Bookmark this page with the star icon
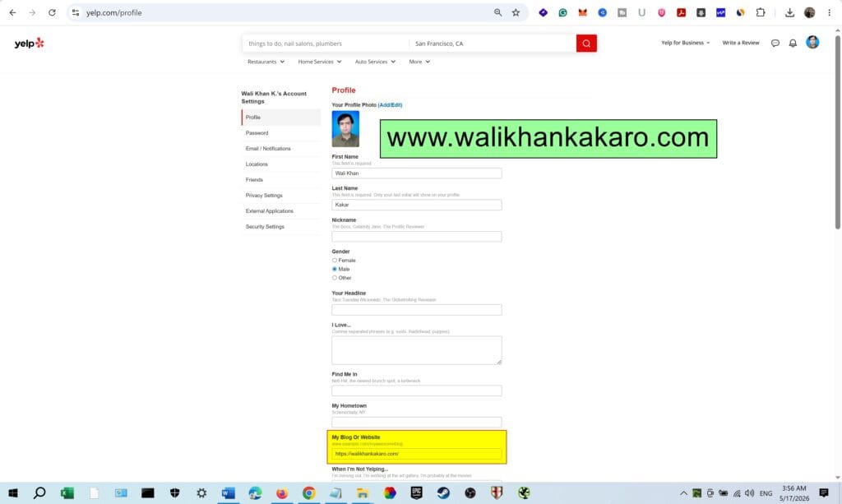The height and width of the screenshot is (504, 842). coord(516,12)
